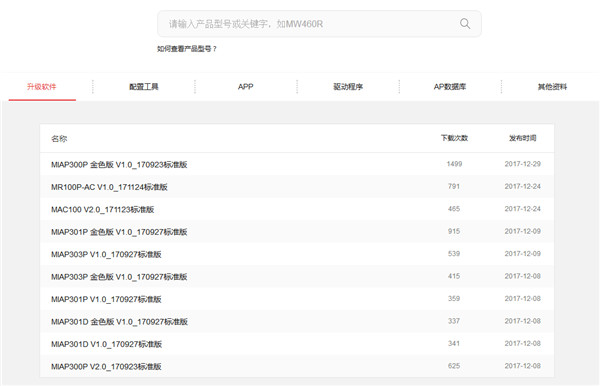This screenshot has height=386, width=600.
Task: Open MIAP301D V1.0_170927标准版 entry
Action: [x=107, y=344]
